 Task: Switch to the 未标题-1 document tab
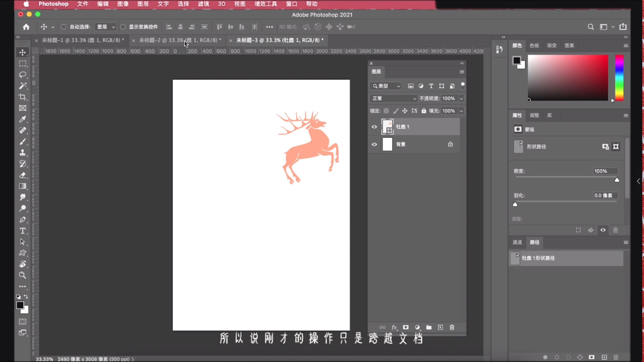pyautogui.click(x=83, y=40)
